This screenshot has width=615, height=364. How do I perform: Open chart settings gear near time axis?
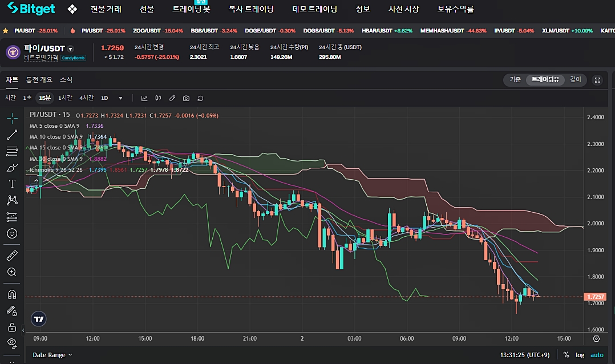click(x=596, y=338)
